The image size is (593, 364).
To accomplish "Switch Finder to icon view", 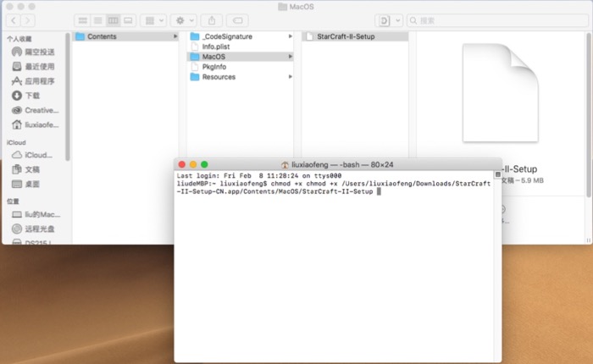I will (82, 20).
